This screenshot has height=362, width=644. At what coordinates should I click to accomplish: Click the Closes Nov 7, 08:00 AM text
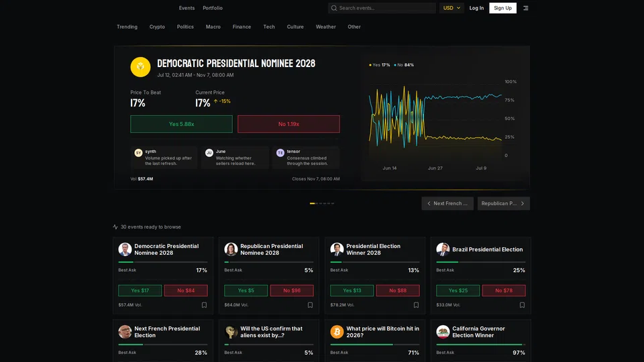click(316, 179)
